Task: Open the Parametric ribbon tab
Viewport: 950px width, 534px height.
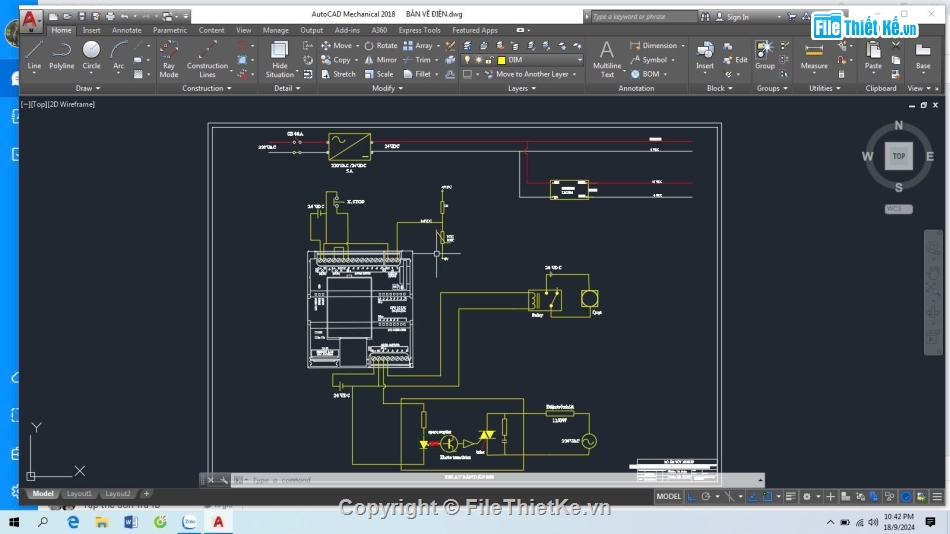Action: (x=170, y=30)
